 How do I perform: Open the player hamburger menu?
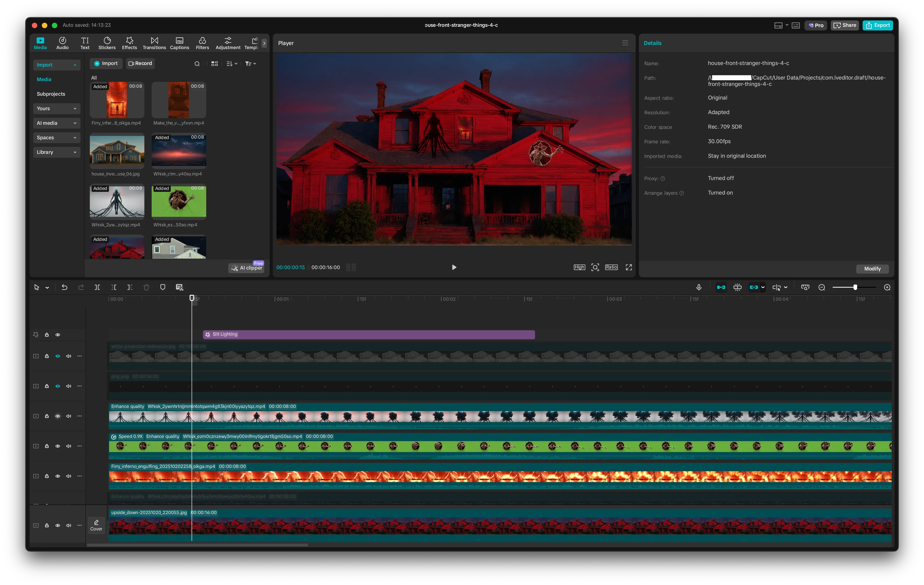point(625,43)
